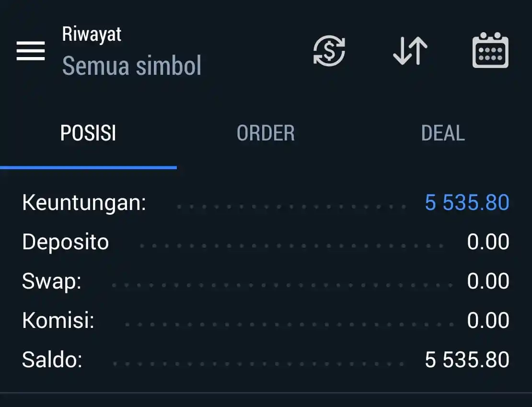Tap the Swap row label
532x407 pixels.
(52, 282)
